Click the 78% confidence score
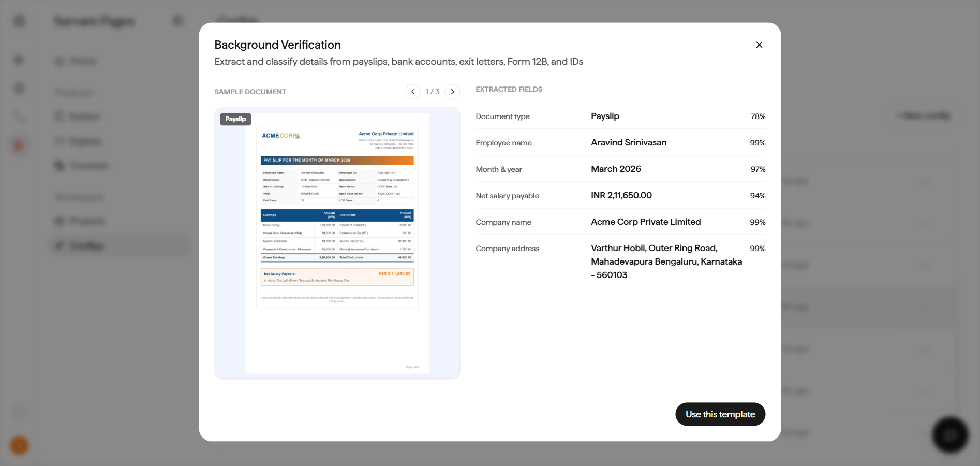This screenshot has height=466, width=980. tap(758, 116)
